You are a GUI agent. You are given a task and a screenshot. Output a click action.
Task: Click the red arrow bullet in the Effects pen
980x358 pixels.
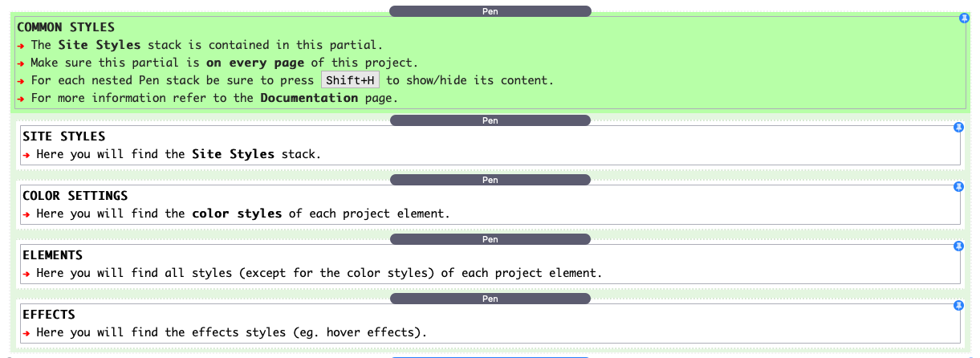pos(26,332)
